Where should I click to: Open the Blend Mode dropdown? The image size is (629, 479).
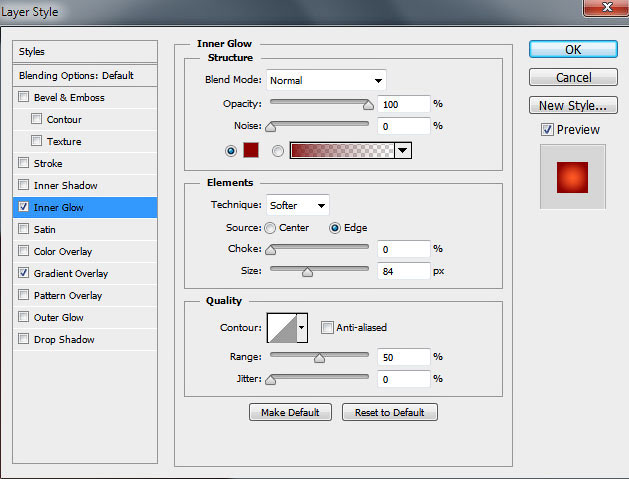[x=326, y=80]
